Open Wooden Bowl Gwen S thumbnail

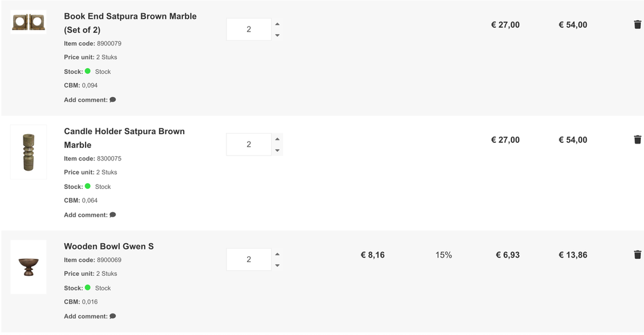pos(28,267)
